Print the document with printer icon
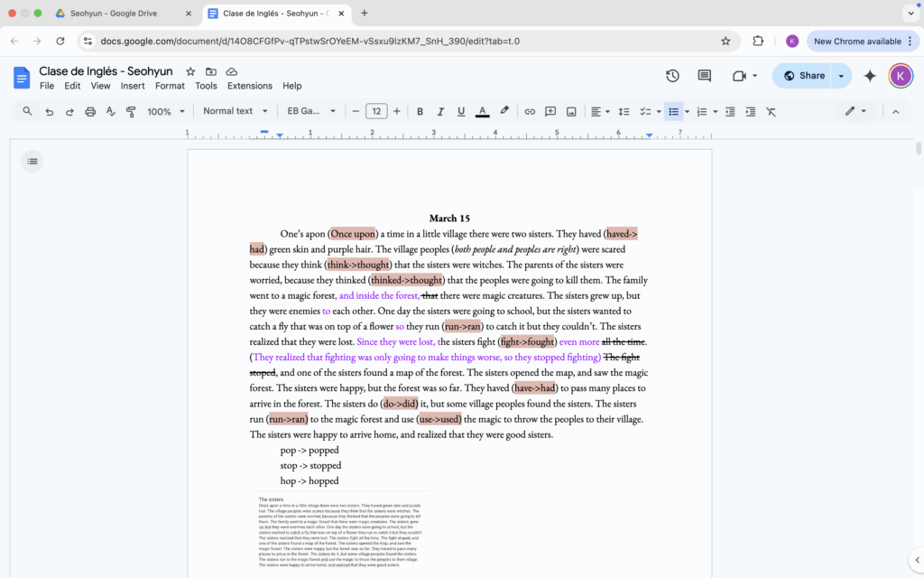924x578 pixels. pyautogui.click(x=90, y=111)
